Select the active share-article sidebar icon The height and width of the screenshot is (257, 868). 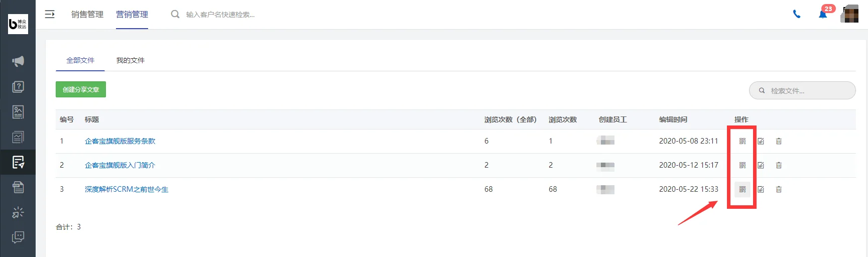pos(18,162)
